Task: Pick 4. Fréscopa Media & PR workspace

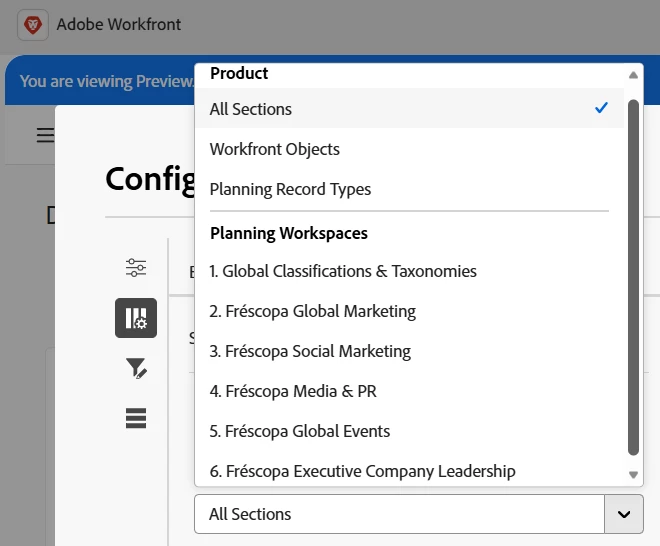Action: tap(410, 391)
